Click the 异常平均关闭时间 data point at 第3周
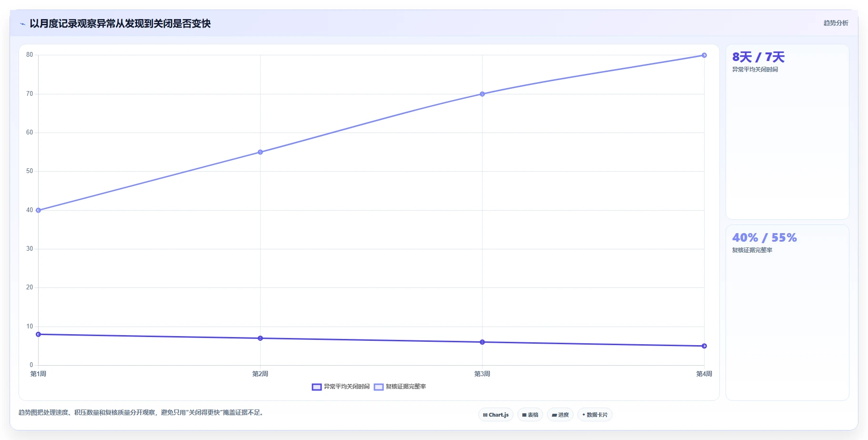The image size is (868, 440). click(x=482, y=342)
